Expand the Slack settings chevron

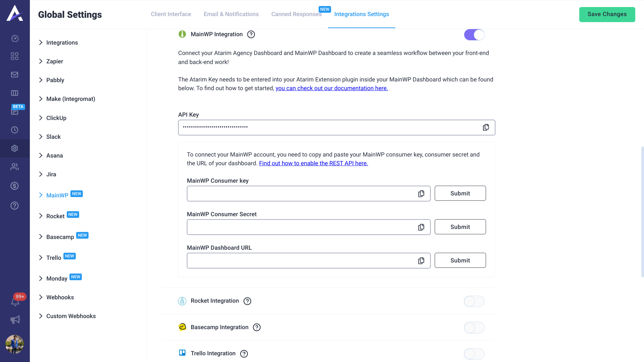point(41,137)
